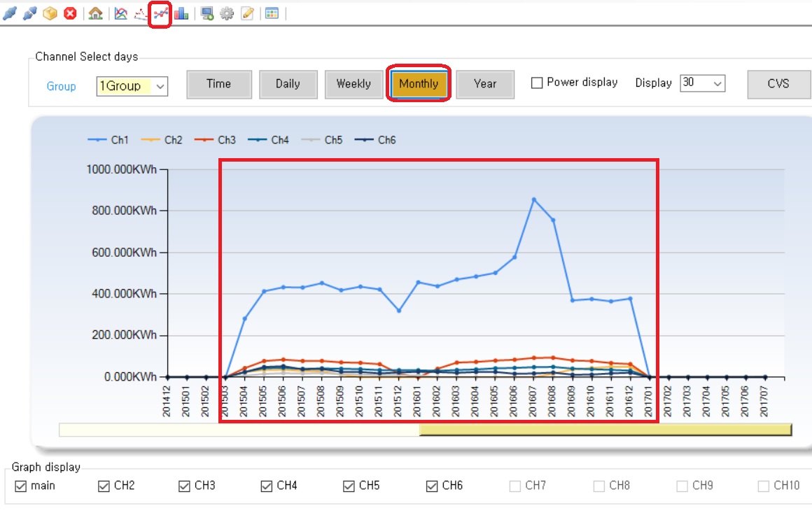Export data with the CVS button
812x522 pixels.
coord(778,84)
